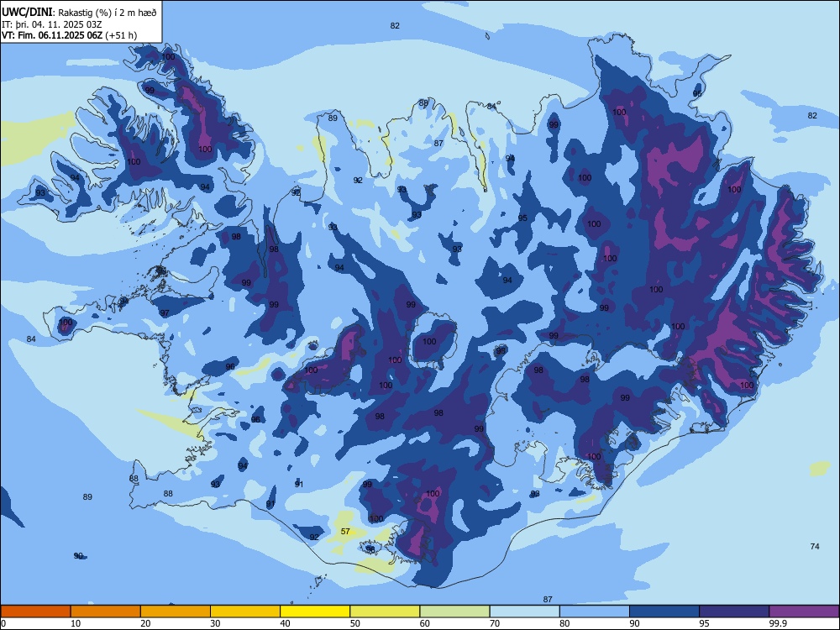Click the '(+51 h)' forecast offset text
Screen dimensions: 840x630
coord(121,35)
